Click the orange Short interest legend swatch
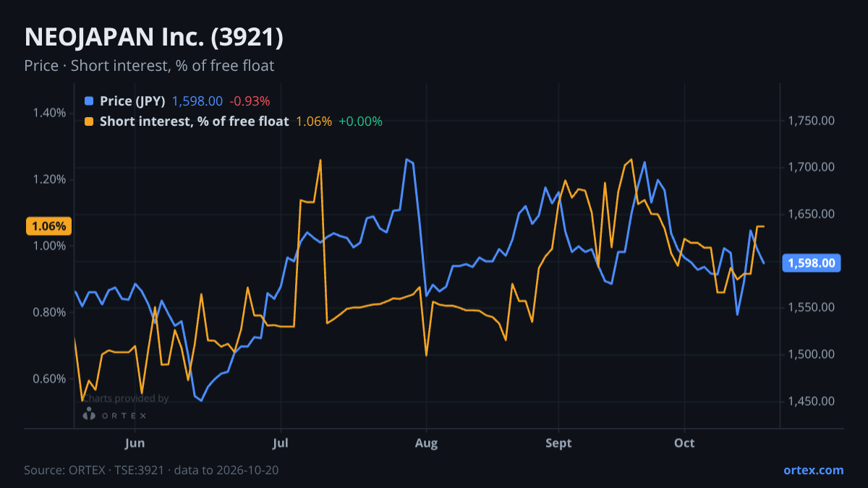 (x=89, y=121)
